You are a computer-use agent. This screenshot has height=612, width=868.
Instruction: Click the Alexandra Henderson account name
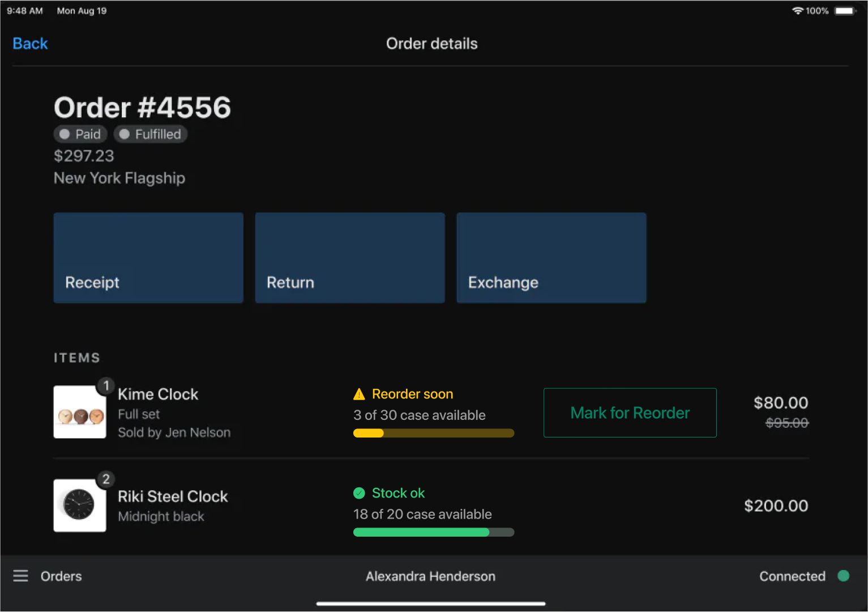(x=430, y=576)
